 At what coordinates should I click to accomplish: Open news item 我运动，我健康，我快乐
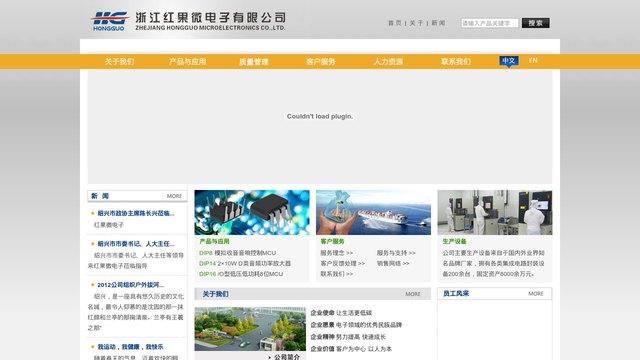130,347
